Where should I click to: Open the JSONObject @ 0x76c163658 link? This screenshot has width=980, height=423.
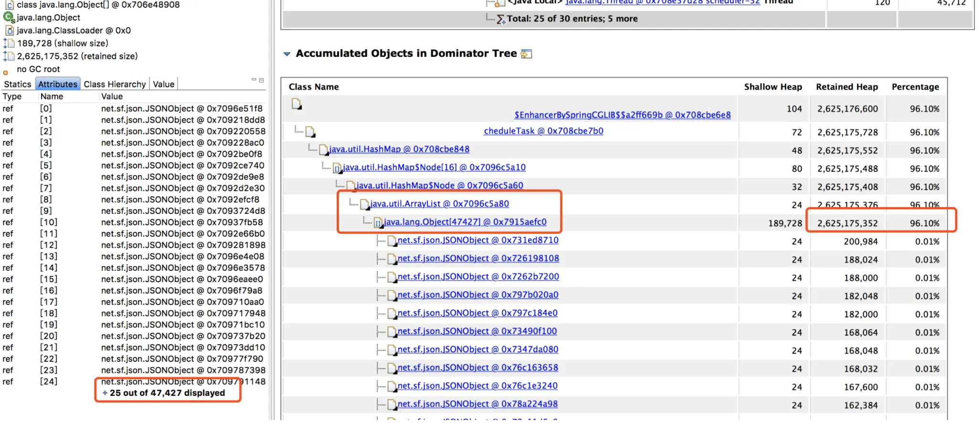(x=478, y=367)
